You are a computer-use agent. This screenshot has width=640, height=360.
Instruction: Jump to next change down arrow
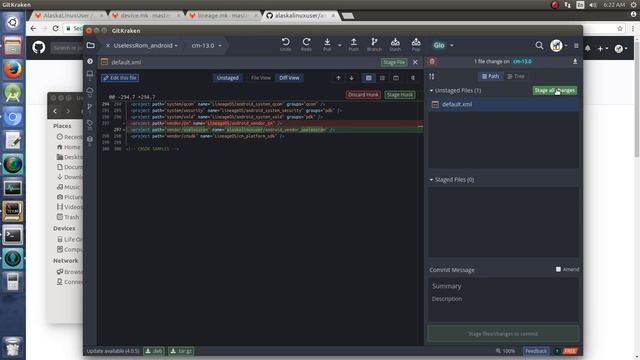coord(351,78)
